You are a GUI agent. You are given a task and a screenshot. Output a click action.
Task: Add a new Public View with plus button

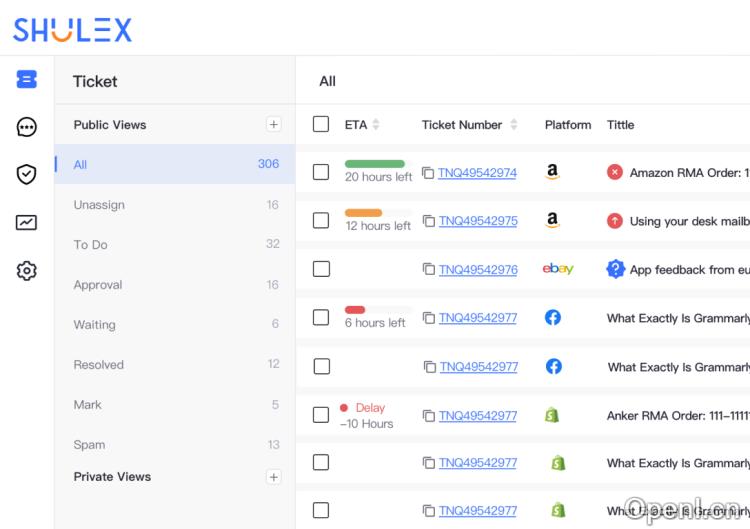[273, 125]
